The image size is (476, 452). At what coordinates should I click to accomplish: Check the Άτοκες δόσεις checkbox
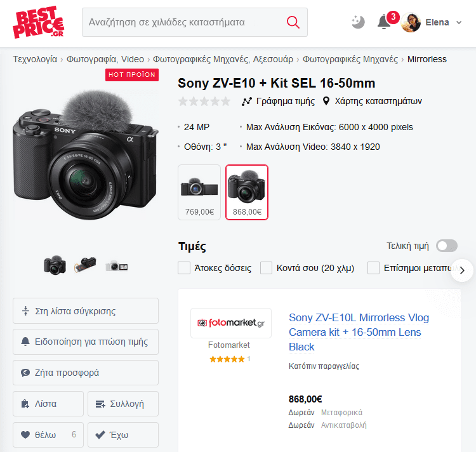coord(184,268)
